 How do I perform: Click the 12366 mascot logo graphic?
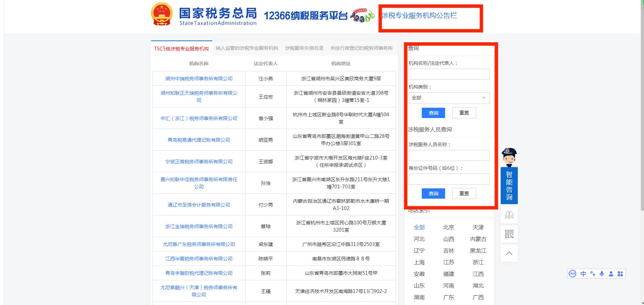tap(362, 15)
